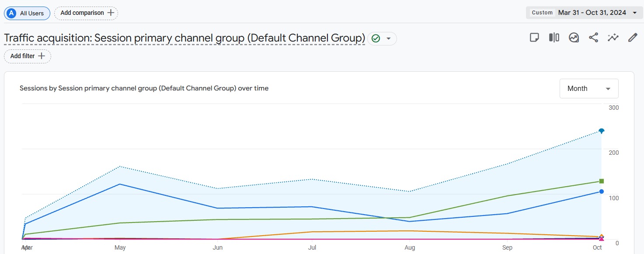Image resolution: width=644 pixels, height=254 pixels.
Task: Click the orange diamond marker at Oct
Action: [602, 236]
